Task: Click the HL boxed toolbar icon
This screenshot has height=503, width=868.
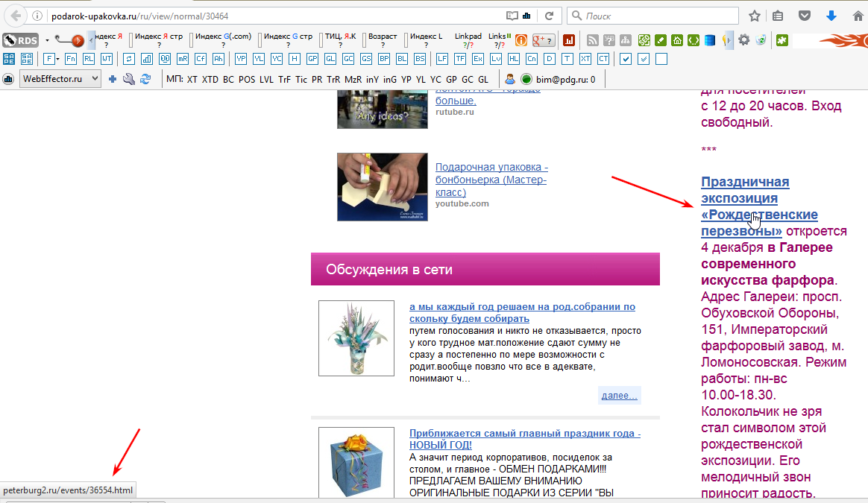Action: 514,59
